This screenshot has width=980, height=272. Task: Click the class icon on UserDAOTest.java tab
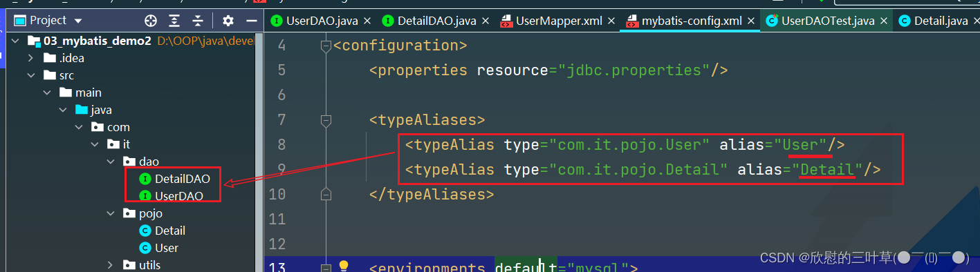point(772,21)
